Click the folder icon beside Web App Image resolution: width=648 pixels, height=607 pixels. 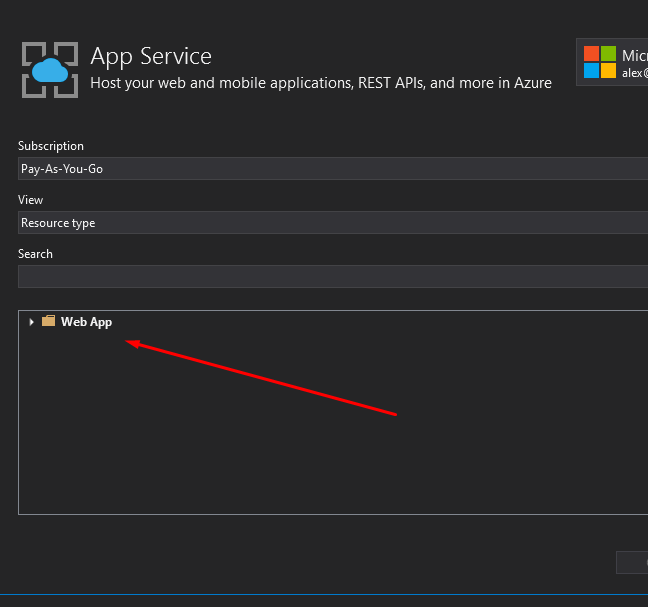[48, 322]
